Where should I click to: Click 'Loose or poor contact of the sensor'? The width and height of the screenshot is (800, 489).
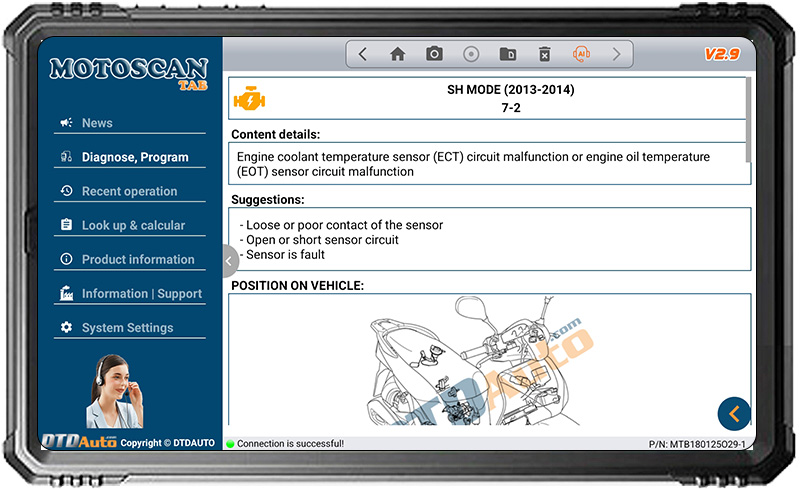341,225
